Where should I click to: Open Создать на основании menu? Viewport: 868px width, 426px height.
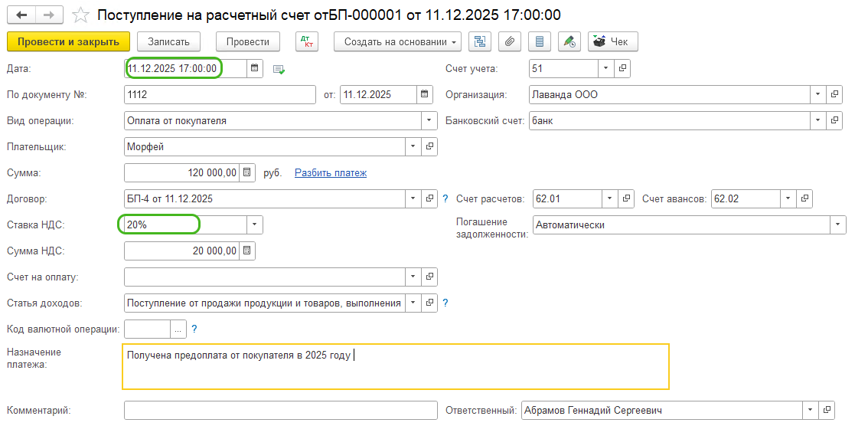point(397,41)
